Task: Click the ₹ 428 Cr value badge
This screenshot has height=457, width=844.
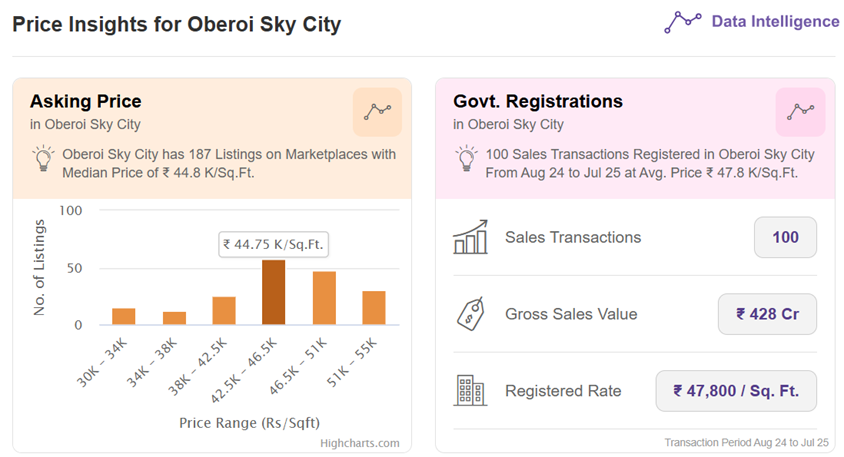Action: click(x=767, y=314)
